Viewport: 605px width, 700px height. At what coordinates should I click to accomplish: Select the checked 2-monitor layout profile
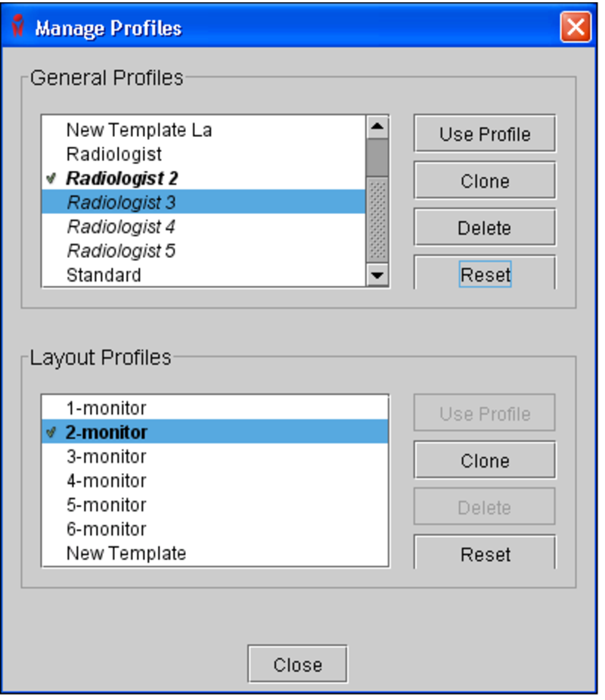click(107, 433)
